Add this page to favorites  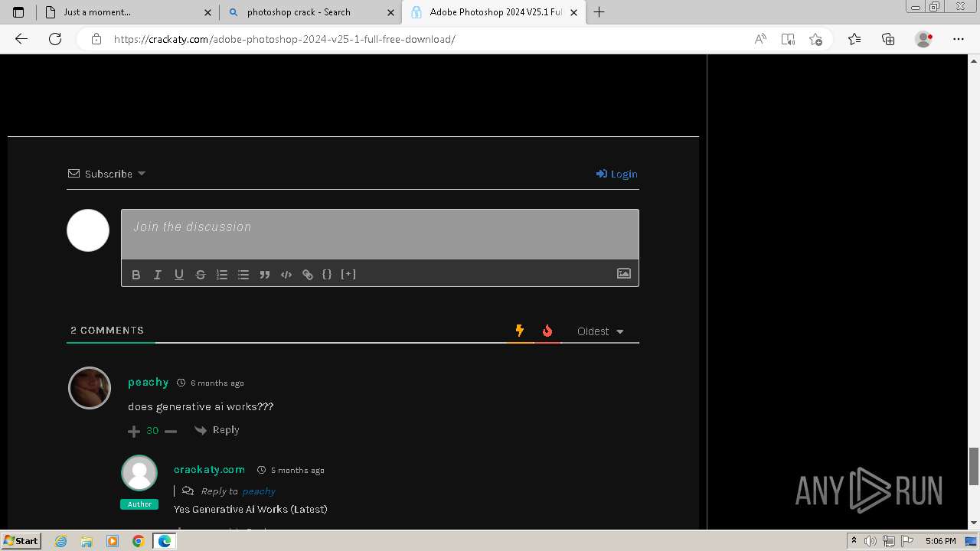(815, 39)
